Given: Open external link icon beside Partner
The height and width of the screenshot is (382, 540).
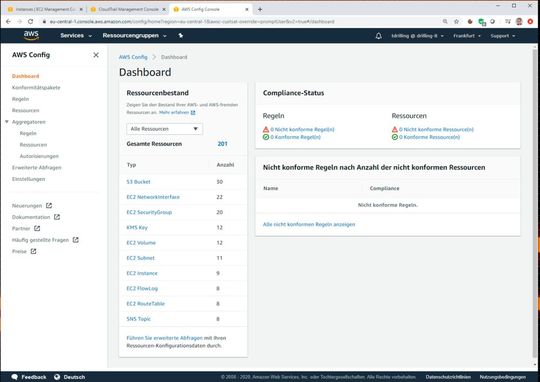Looking at the screenshot, I should point(37,228).
